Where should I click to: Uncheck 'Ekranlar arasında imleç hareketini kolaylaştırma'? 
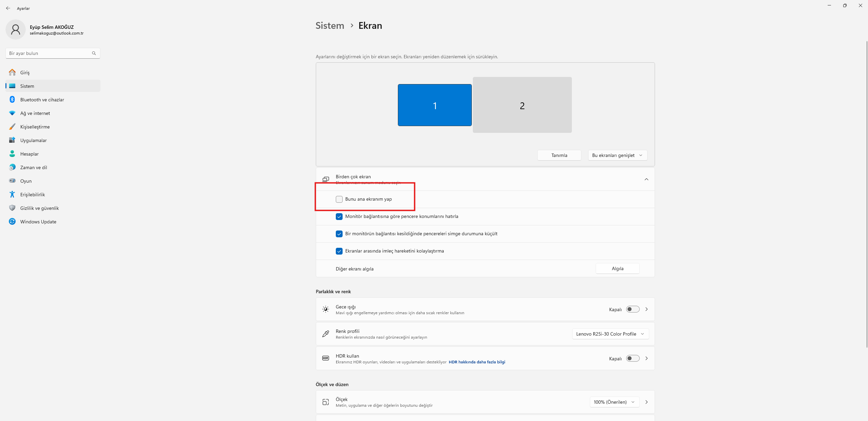[339, 251]
